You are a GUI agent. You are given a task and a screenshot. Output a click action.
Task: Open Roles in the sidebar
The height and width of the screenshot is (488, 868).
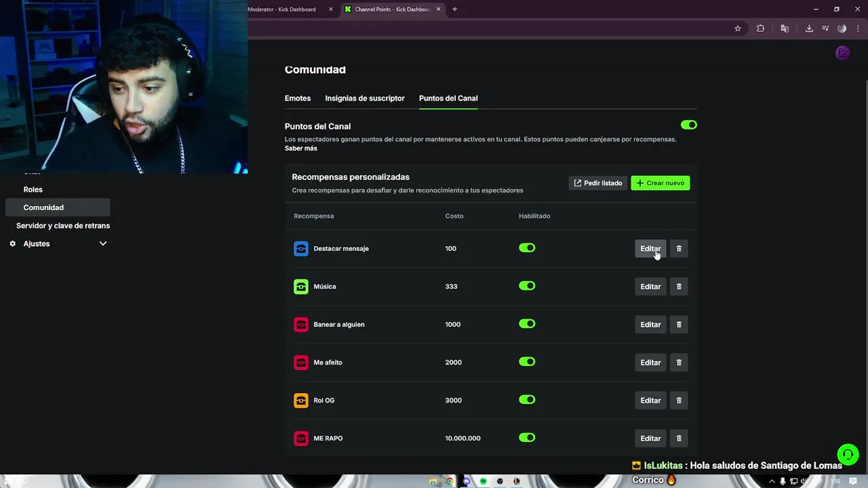coord(33,190)
